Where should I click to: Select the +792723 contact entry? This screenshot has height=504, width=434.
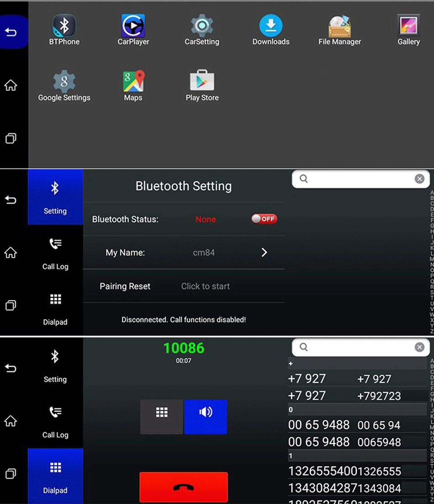(x=379, y=396)
